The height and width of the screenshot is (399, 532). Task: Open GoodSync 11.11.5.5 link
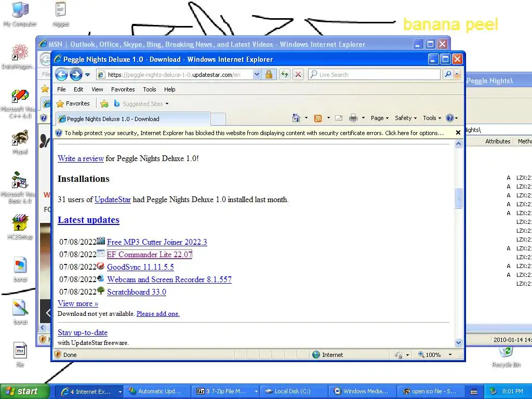(140, 267)
